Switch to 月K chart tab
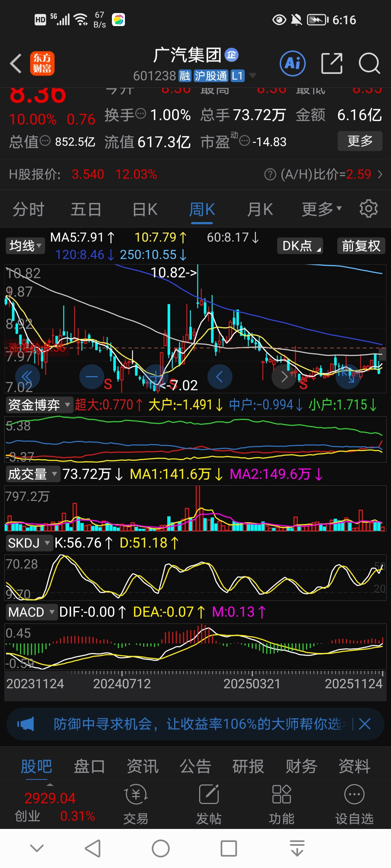This screenshot has width=391, height=868. coord(260,209)
